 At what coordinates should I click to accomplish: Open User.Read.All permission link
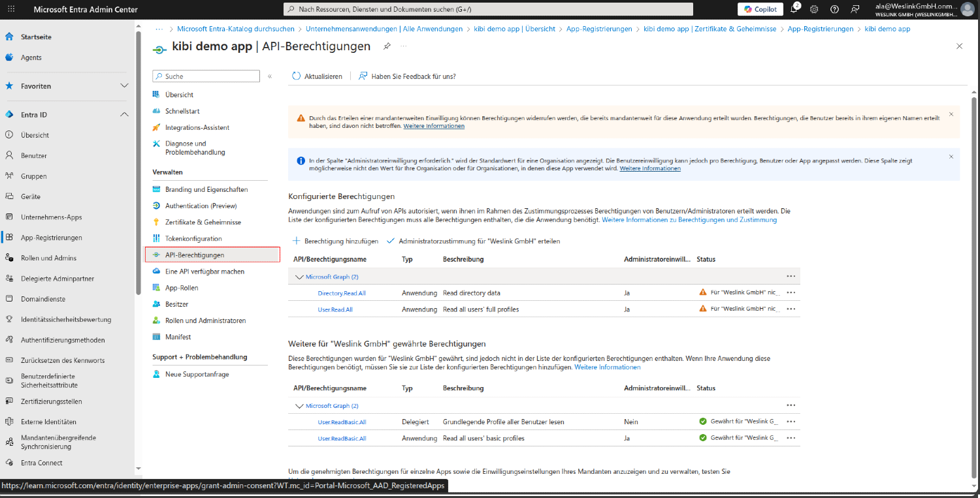[x=335, y=309]
